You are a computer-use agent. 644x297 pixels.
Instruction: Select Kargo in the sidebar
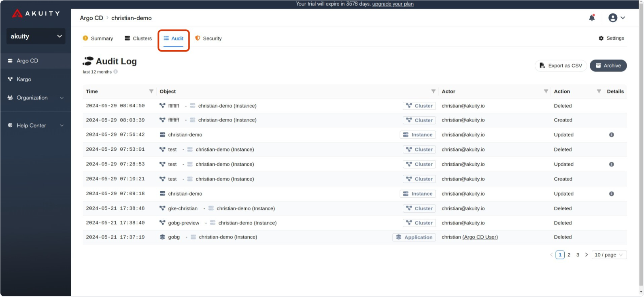click(x=36, y=79)
